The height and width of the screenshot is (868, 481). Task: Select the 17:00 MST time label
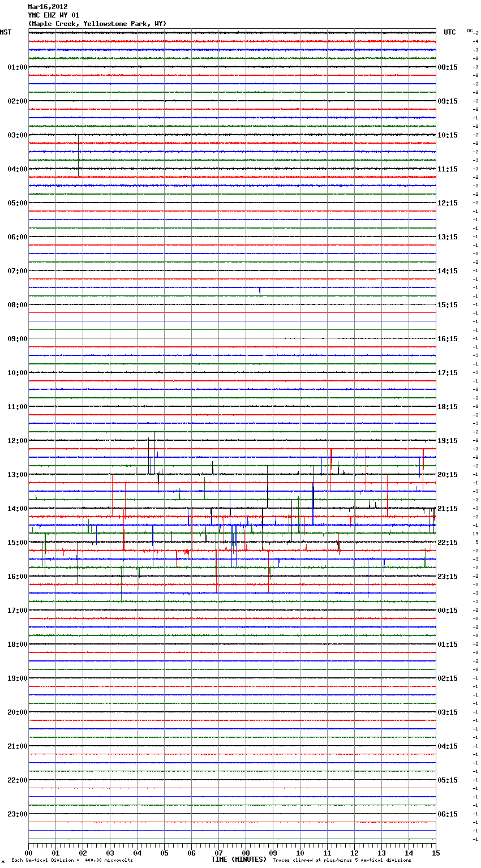tap(17, 611)
